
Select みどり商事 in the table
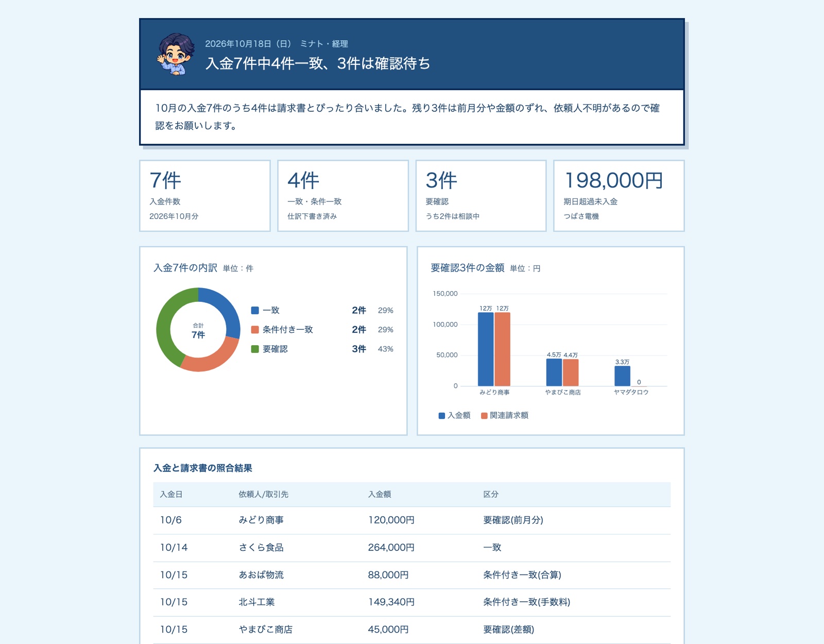tap(261, 520)
